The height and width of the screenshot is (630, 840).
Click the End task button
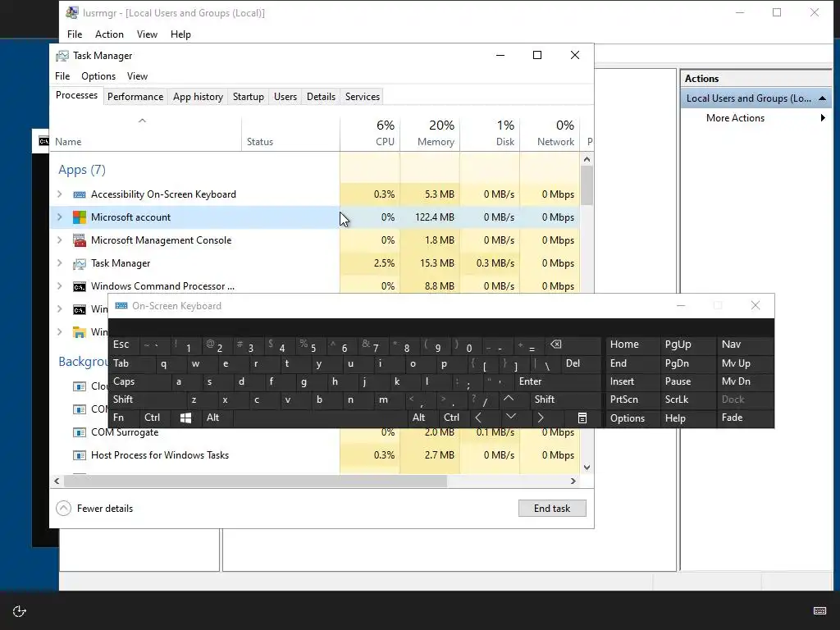coord(552,509)
